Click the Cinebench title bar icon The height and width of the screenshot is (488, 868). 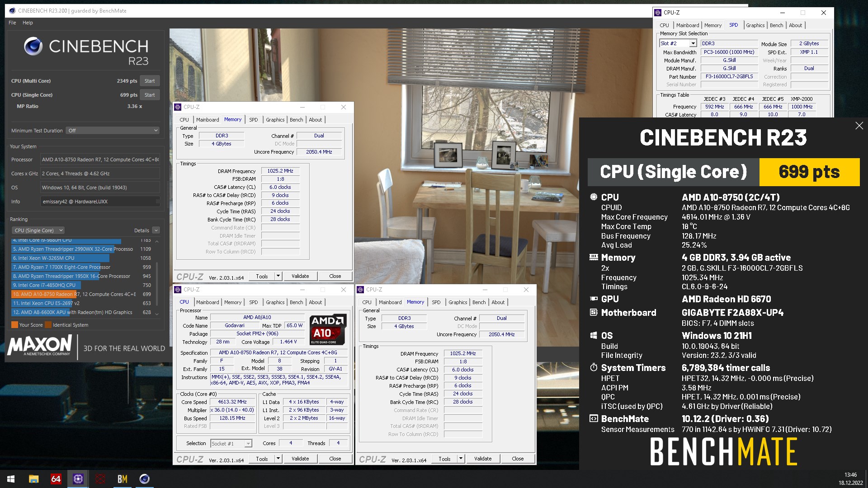12,11
